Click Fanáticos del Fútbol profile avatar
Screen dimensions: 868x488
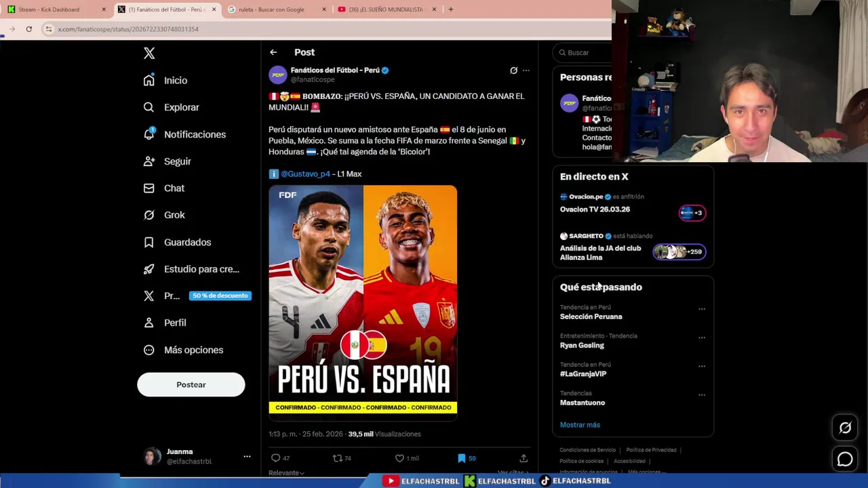pyautogui.click(x=278, y=75)
